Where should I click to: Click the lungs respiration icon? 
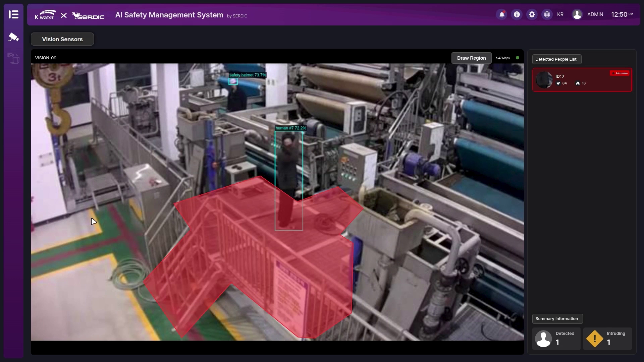click(578, 83)
